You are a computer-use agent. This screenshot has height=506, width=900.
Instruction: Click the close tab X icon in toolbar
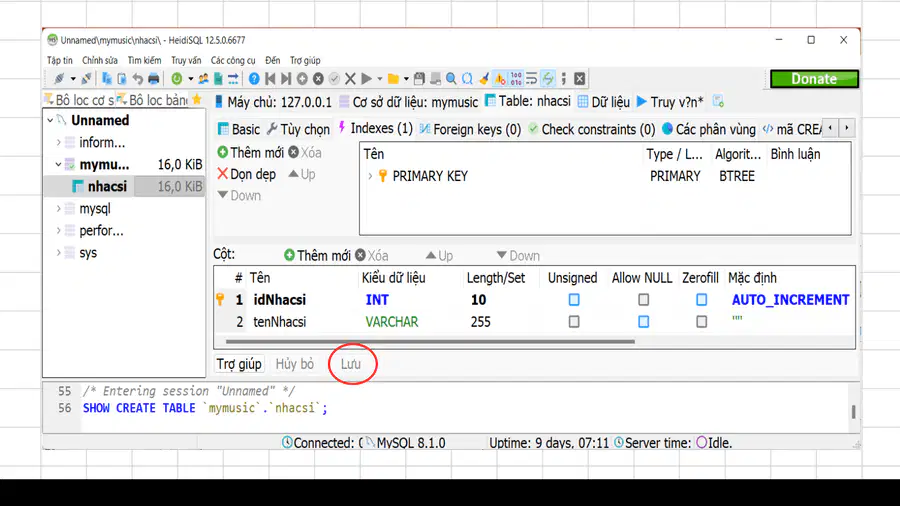click(580, 79)
